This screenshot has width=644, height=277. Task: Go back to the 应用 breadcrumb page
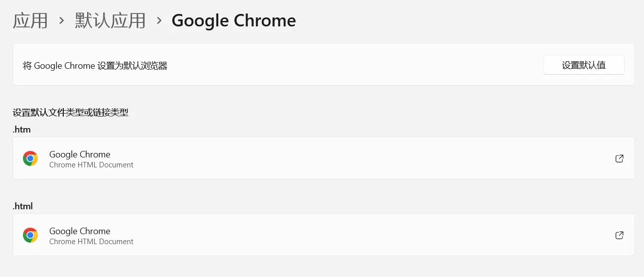[x=30, y=21]
